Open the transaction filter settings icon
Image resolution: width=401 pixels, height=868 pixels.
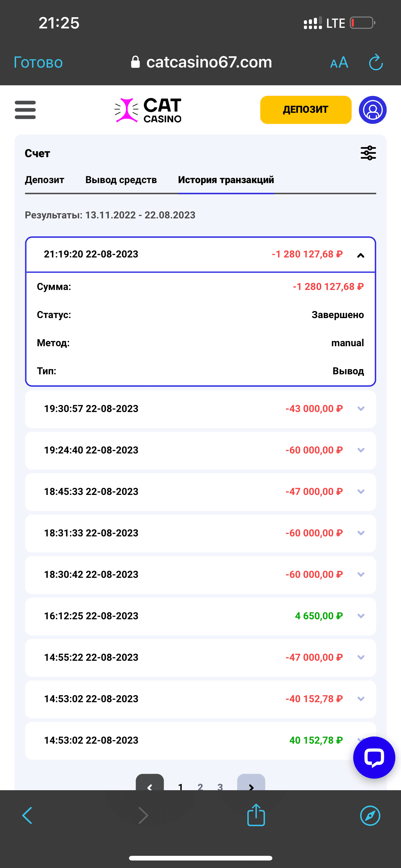(x=368, y=153)
